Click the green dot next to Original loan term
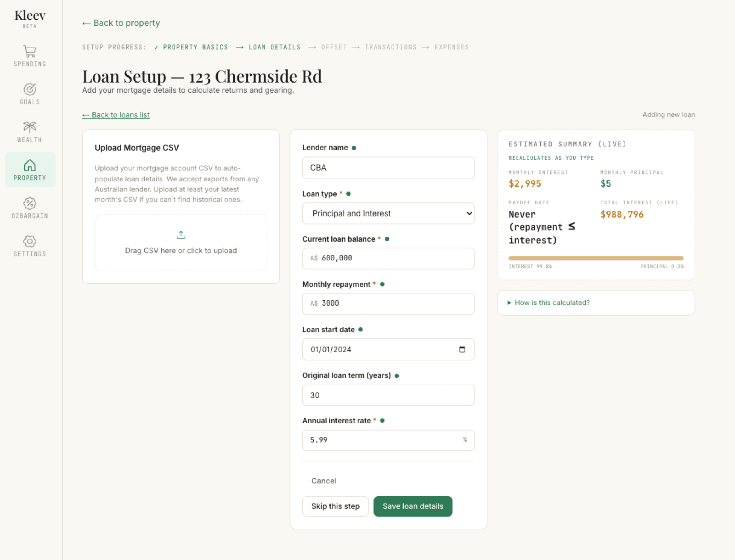This screenshot has width=735, height=560. [x=396, y=376]
